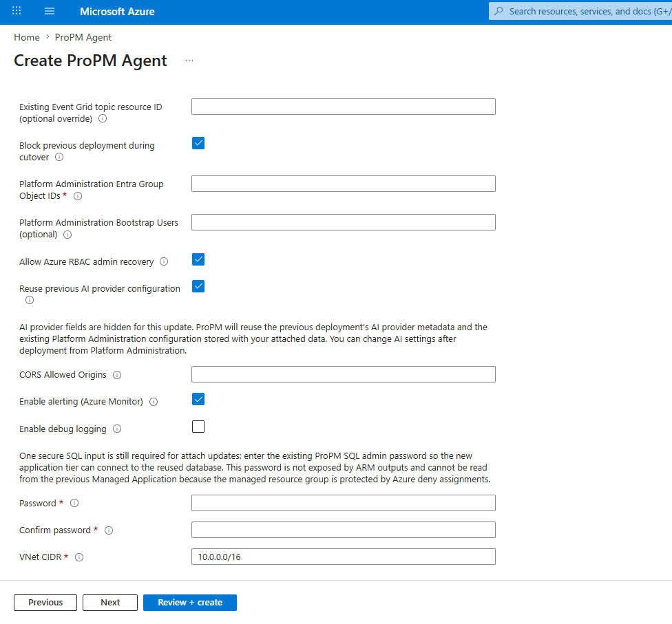Show info for Enable alerting (Azure Monitor)
The image size is (672, 624).
[x=154, y=402]
